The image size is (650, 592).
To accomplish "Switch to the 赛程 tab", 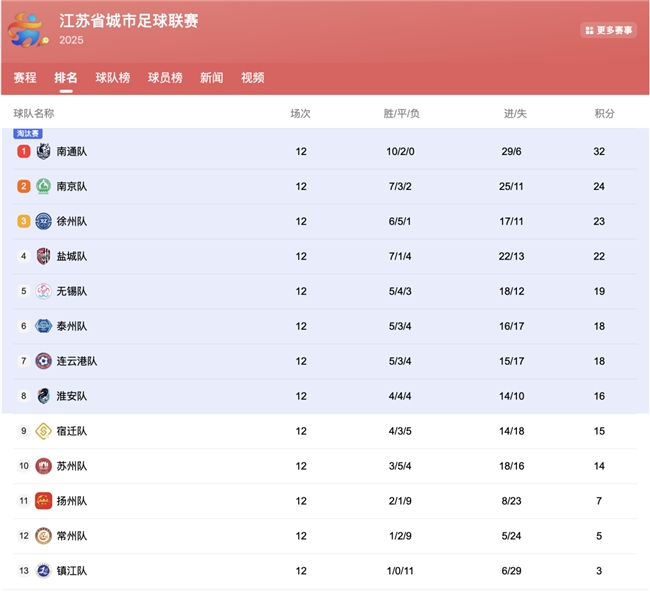I will point(25,78).
